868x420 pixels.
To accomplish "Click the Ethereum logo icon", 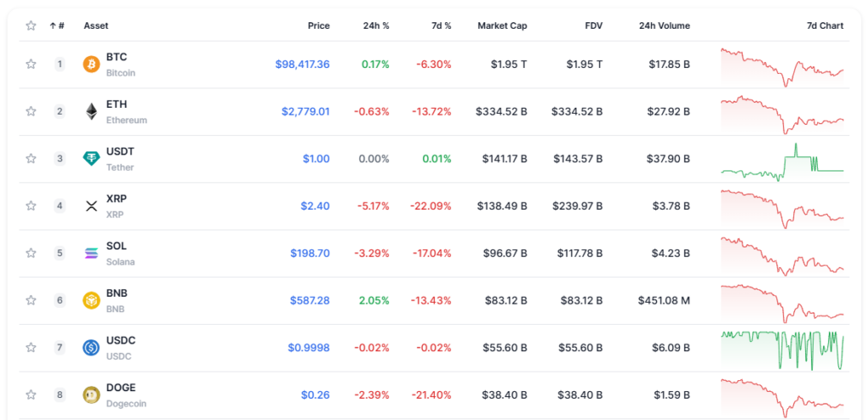I will pos(92,111).
